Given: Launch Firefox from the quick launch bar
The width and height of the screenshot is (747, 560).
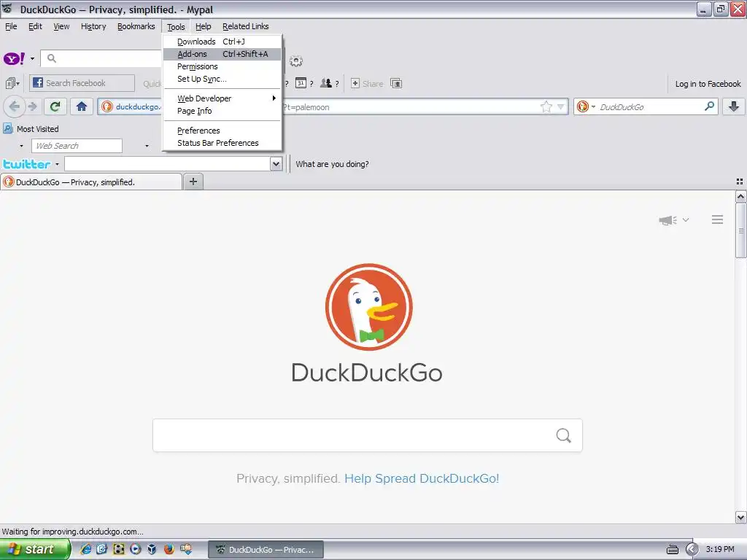Looking at the screenshot, I should pyautogui.click(x=169, y=549).
